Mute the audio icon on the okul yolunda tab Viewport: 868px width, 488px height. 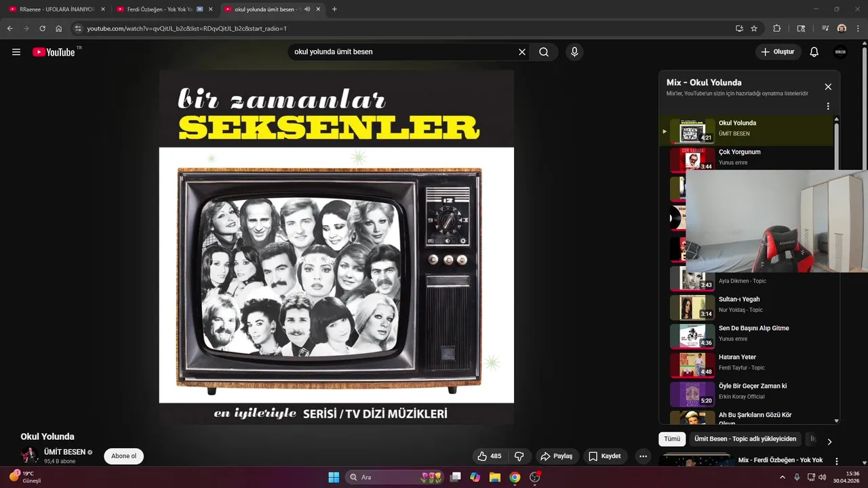pos(307,9)
